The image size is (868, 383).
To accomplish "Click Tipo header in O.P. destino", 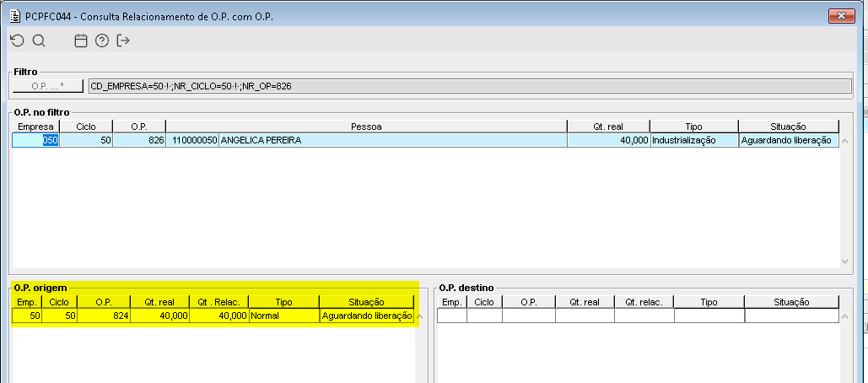I will tap(709, 302).
